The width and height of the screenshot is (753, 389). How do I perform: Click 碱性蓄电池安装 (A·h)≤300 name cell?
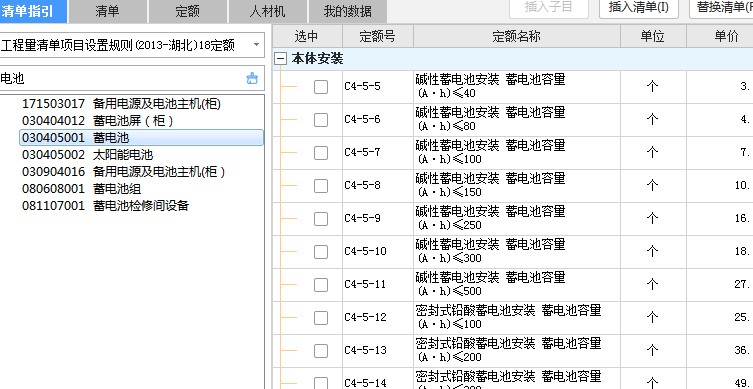click(x=517, y=252)
